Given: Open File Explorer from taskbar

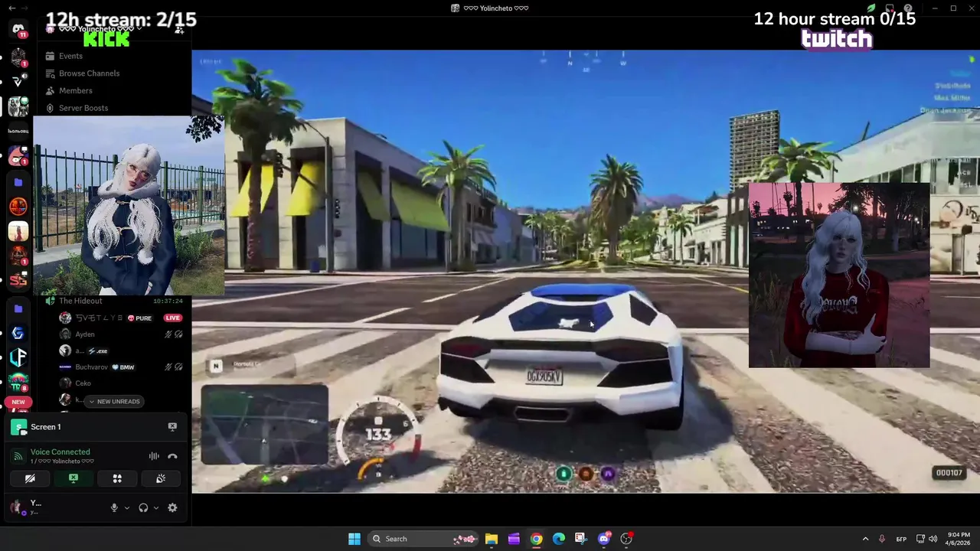Looking at the screenshot, I should [x=492, y=539].
